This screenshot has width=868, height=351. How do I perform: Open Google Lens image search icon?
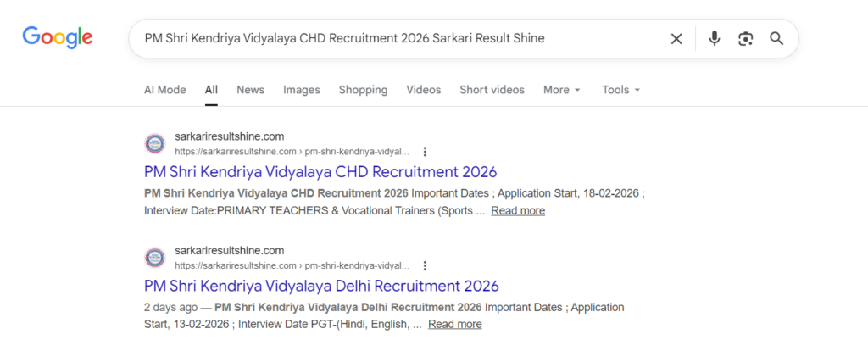pyautogui.click(x=745, y=38)
